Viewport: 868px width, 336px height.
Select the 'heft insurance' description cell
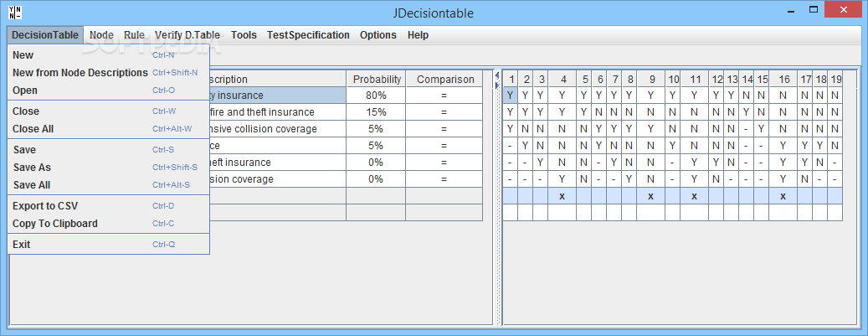pos(278,163)
